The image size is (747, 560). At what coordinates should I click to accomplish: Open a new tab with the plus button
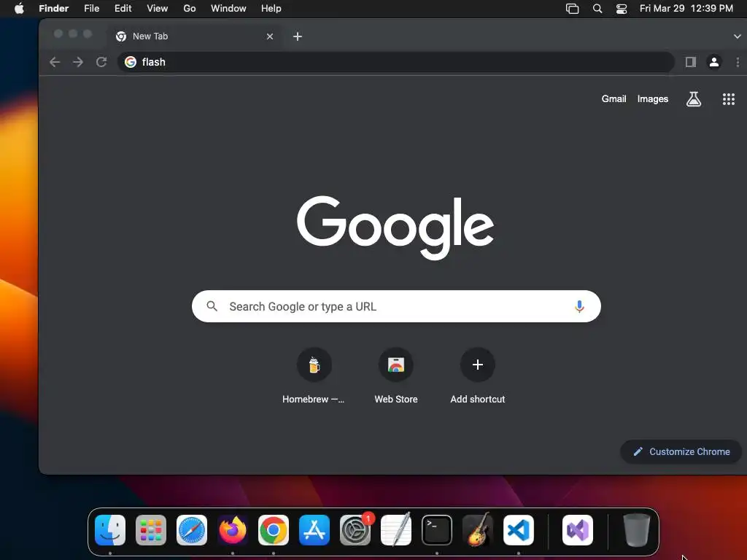298,36
